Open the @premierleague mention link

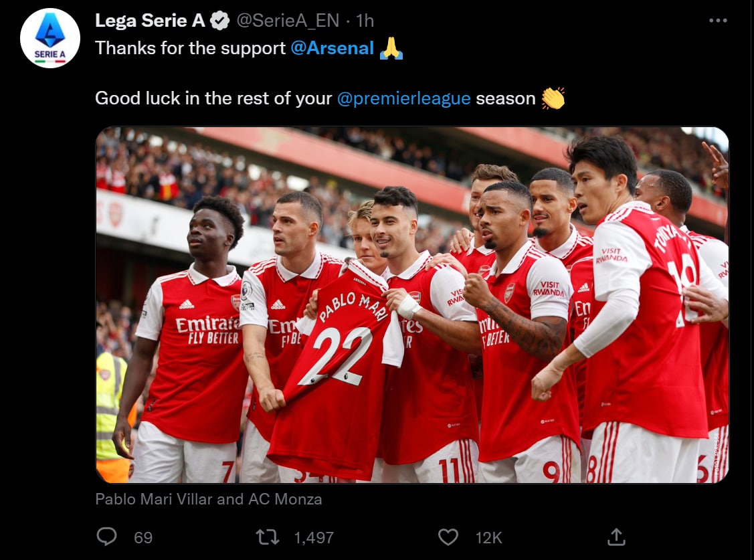tap(403, 98)
